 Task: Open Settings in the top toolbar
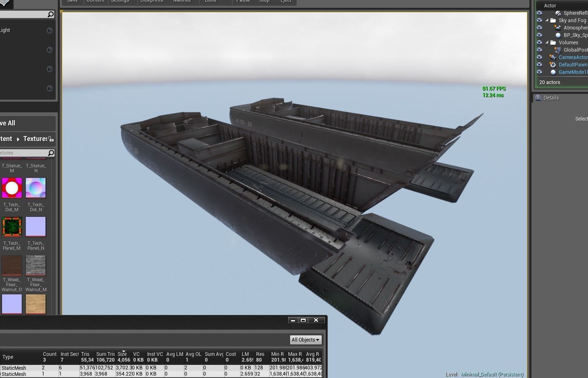(x=120, y=1)
